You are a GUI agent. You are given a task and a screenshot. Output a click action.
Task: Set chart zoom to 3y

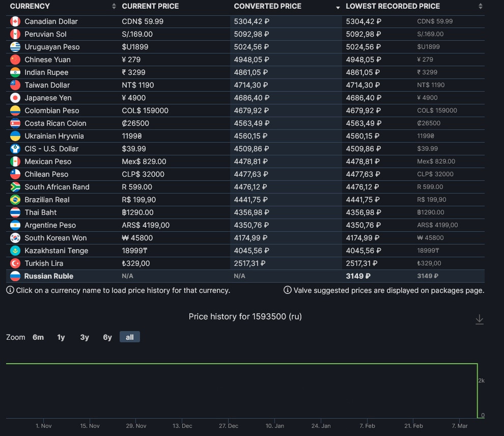[85, 337]
